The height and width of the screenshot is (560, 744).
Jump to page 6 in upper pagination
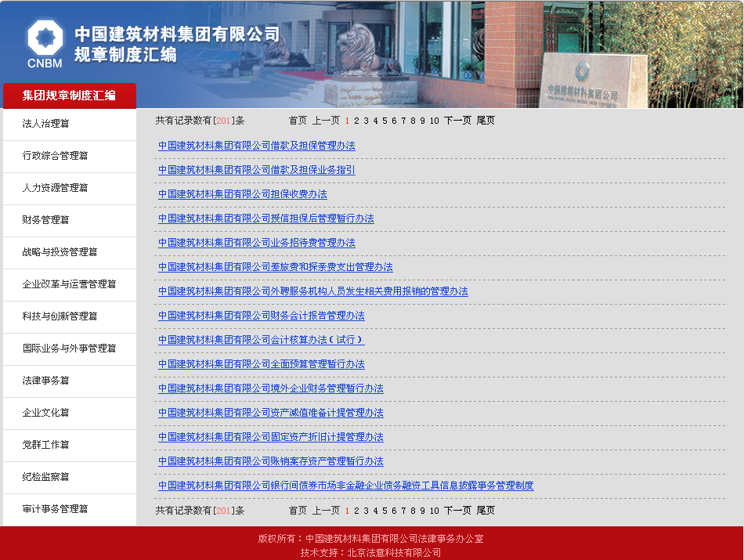[x=394, y=121]
